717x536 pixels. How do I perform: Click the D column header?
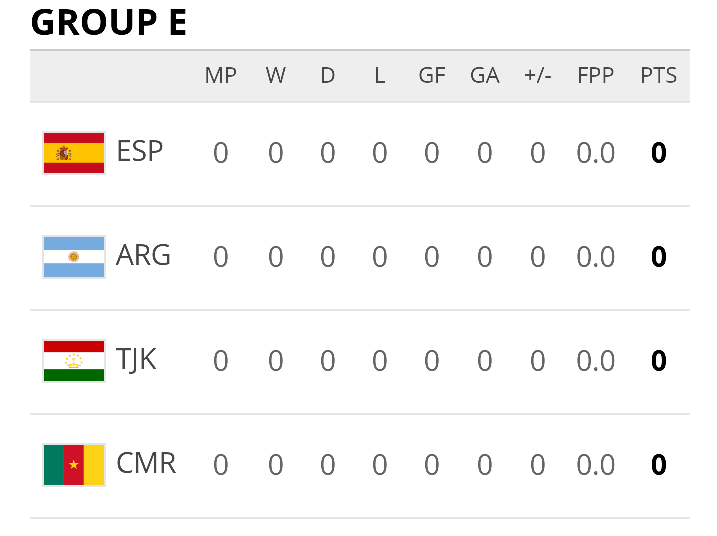coord(327,75)
